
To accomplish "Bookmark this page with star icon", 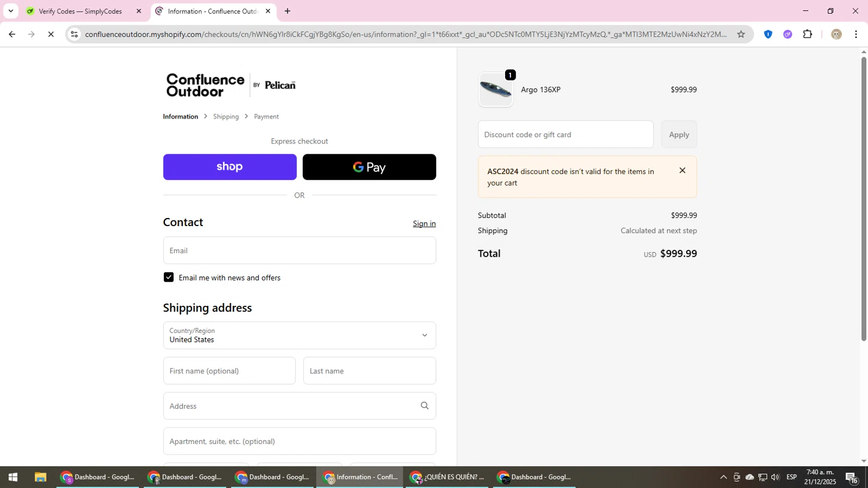I will [x=741, y=34].
